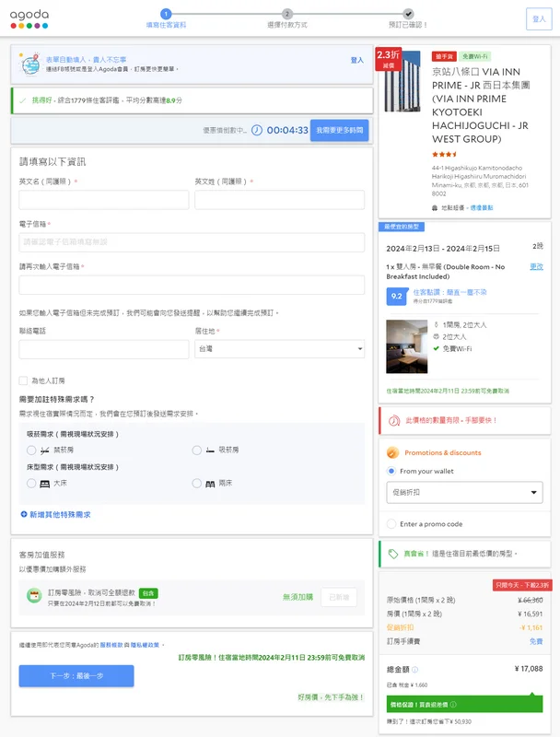Viewport: 560px width, 737px height.
Task: Click the 只限今天 - 下殺2.3折 red label
Action: point(522,585)
